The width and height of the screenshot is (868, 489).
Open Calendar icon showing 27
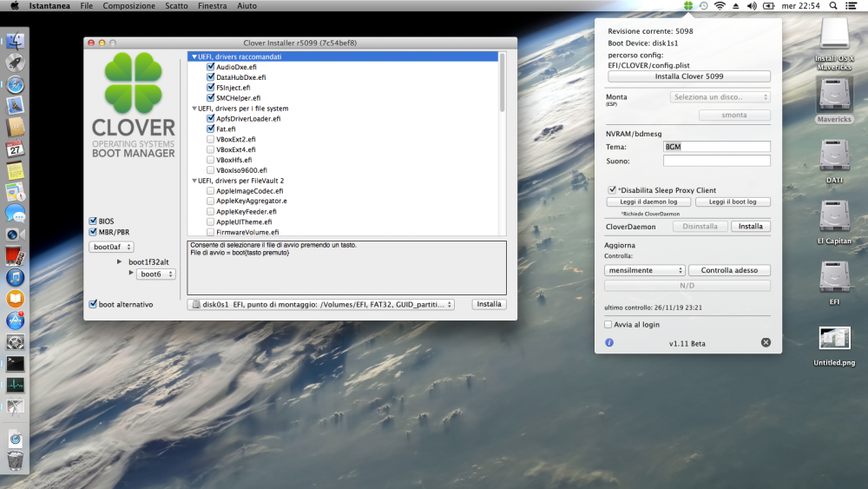pyautogui.click(x=15, y=149)
